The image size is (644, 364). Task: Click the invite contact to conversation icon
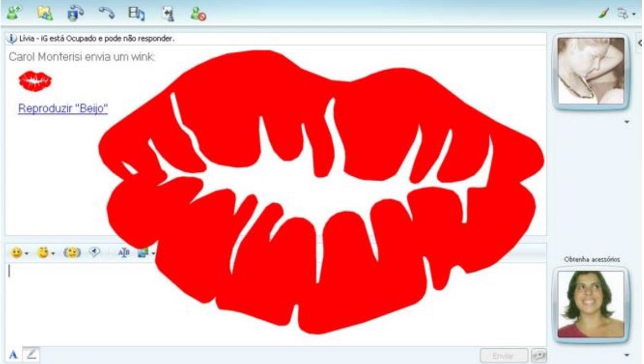pos(12,12)
